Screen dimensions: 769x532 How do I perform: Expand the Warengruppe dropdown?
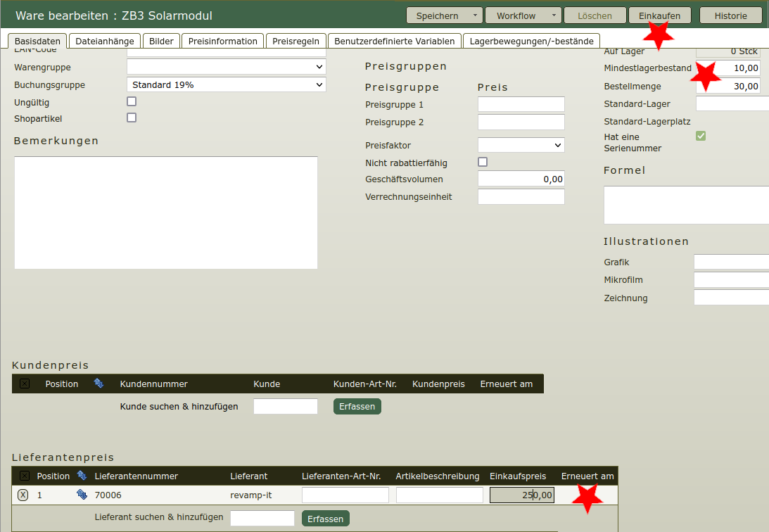(226, 67)
